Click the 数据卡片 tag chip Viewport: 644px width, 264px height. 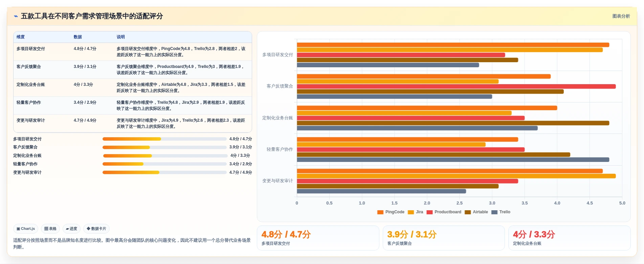96,229
